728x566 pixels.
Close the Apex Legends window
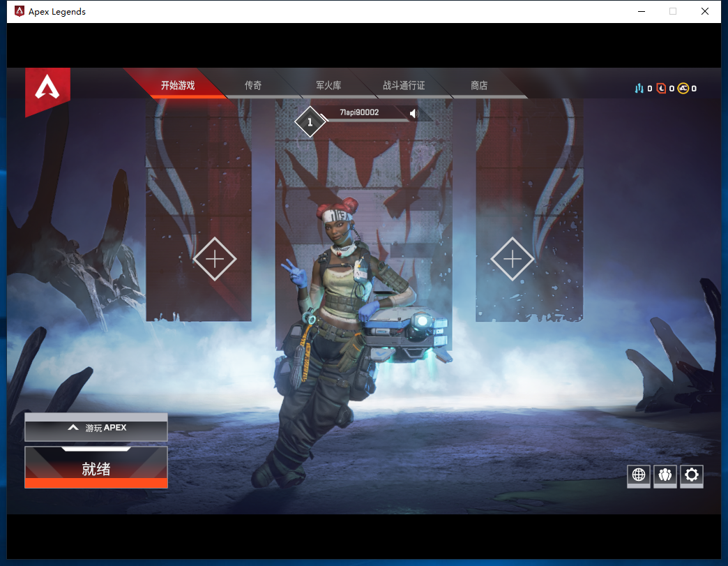click(705, 11)
